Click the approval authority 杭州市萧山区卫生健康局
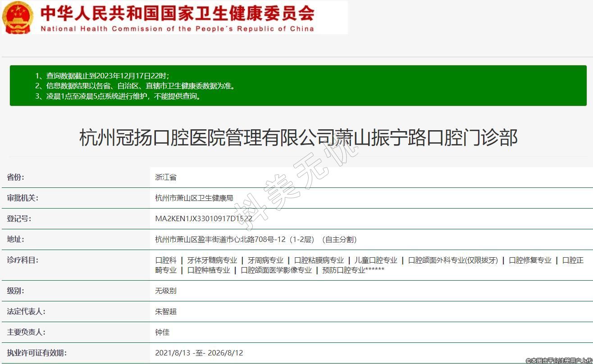This screenshot has height=364, width=593. [194, 198]
